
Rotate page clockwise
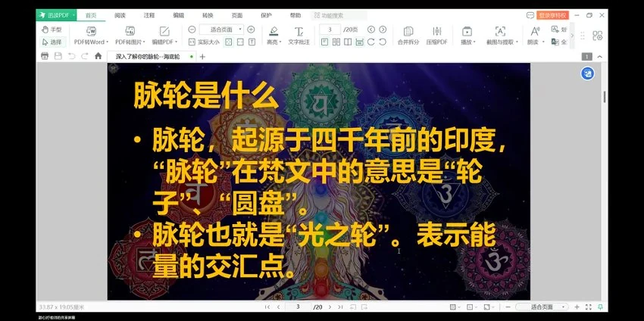(371, 42)
